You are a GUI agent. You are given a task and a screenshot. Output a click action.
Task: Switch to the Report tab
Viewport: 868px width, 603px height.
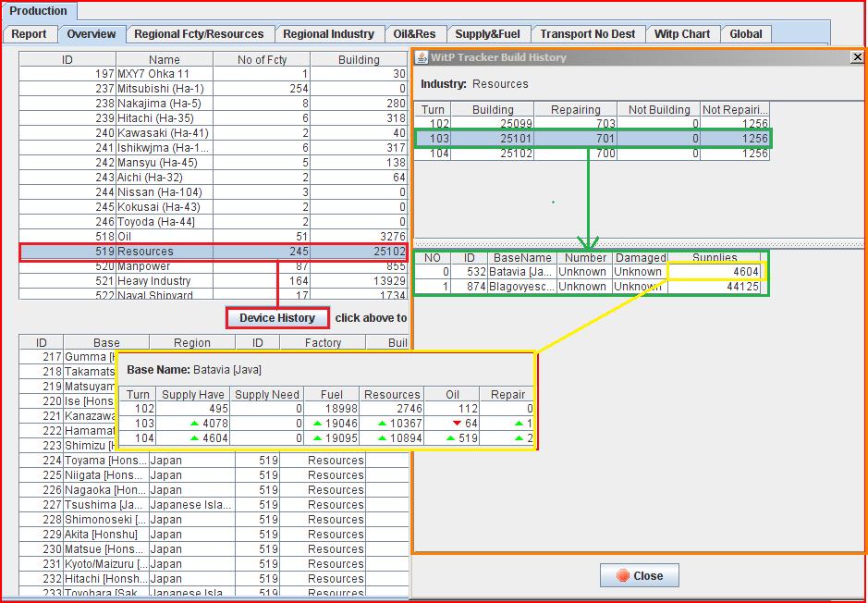pyautogui.click(x=29, y=34)
